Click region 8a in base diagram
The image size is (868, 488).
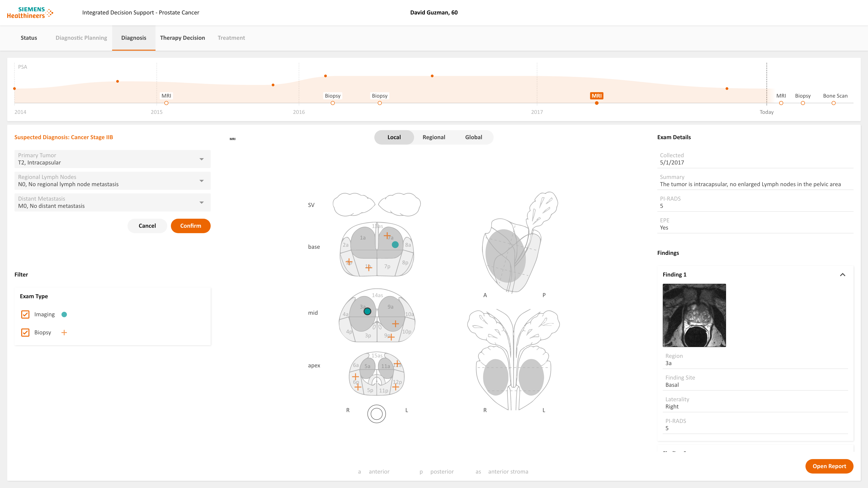coord(408,245)
